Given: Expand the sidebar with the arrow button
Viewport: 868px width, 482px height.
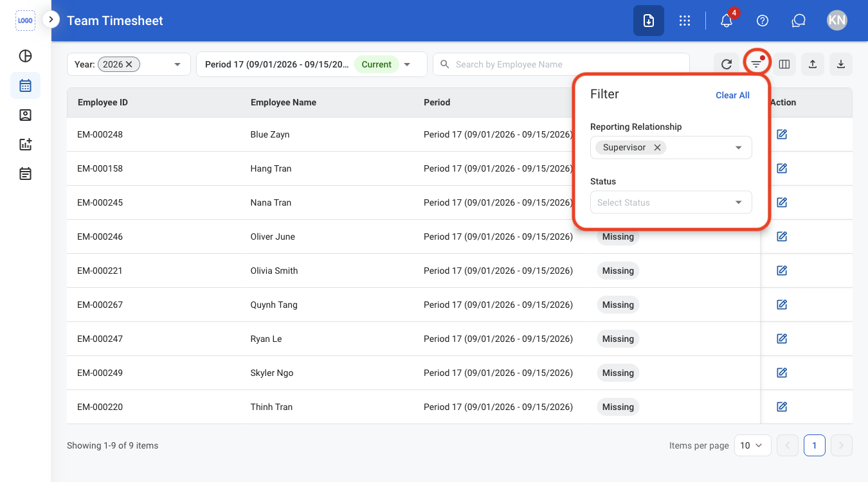Looking at the screenshot, I should pyautogui.click(x=51, y=20).
